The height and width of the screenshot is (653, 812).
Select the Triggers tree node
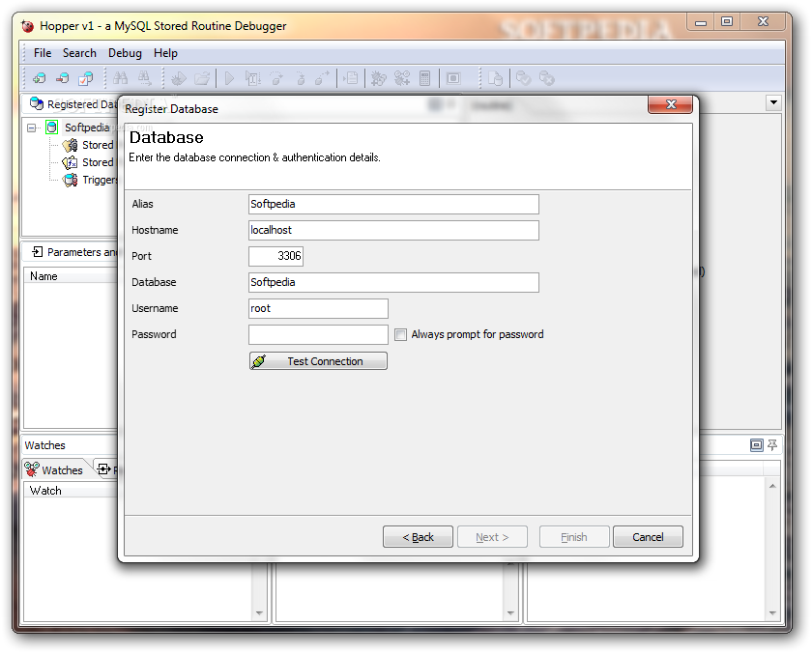(100, 180)
